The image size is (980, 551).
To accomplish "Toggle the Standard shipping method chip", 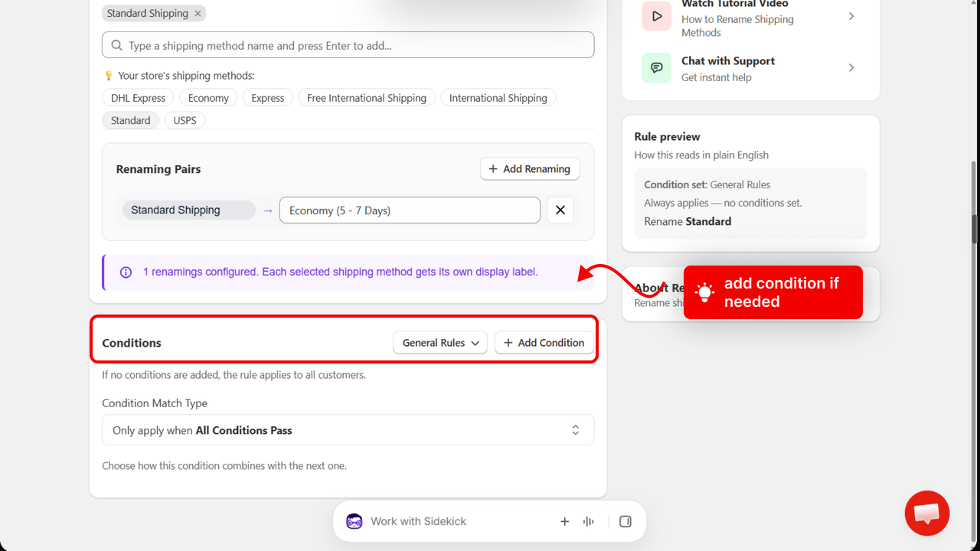I will tap(131, 120).
